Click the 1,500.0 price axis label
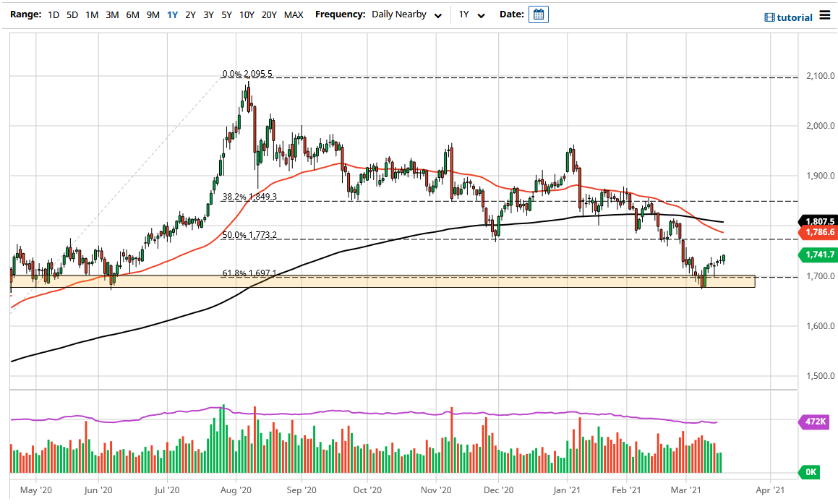 click(x=821, y=376)
